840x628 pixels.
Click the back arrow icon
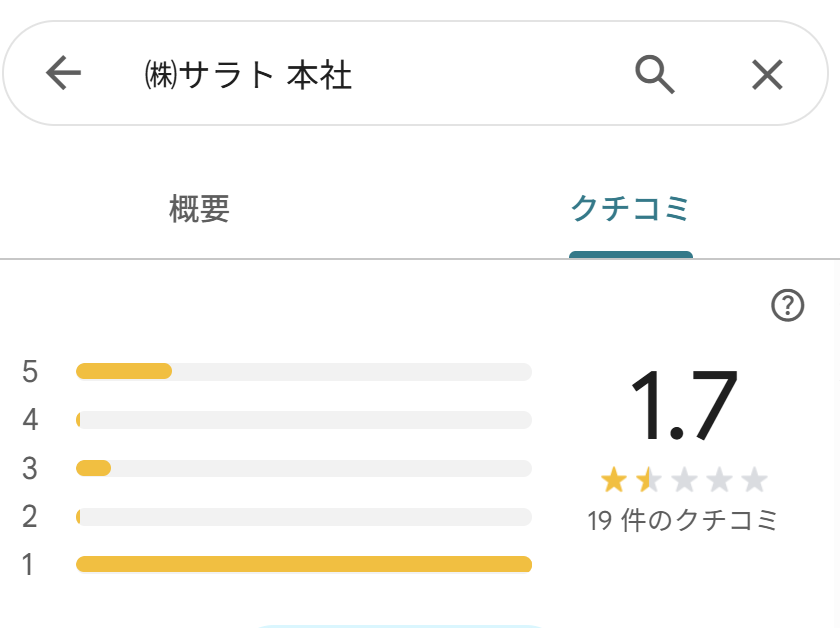pos(63,74)
